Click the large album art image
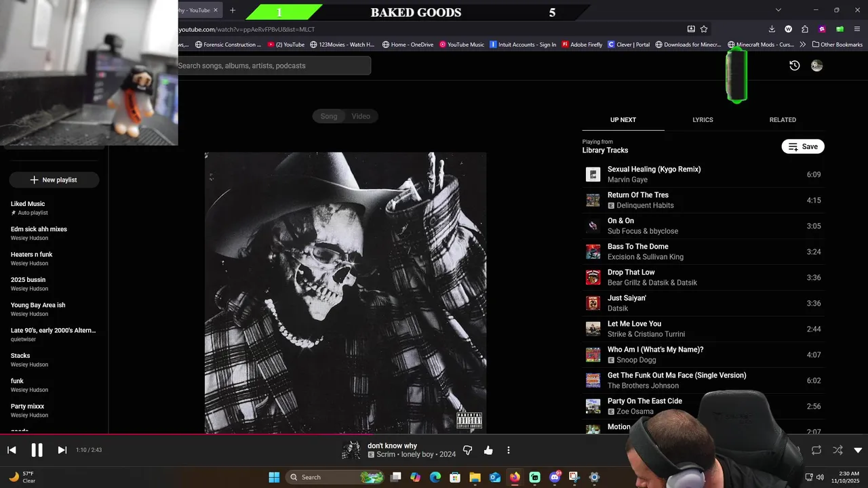This screenshot has height=488, width=868. tap(345, 293)
